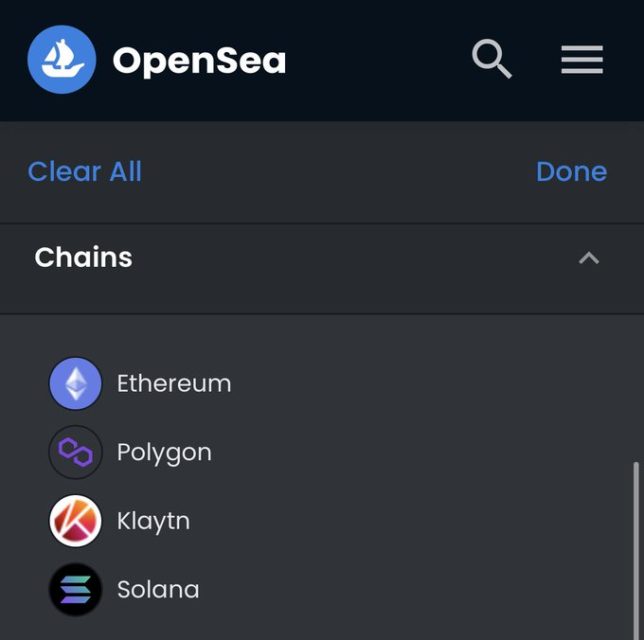Screen dimensions: 644x640
Task: Click the OpenSea ship logo icon
Action: (62, 60)
